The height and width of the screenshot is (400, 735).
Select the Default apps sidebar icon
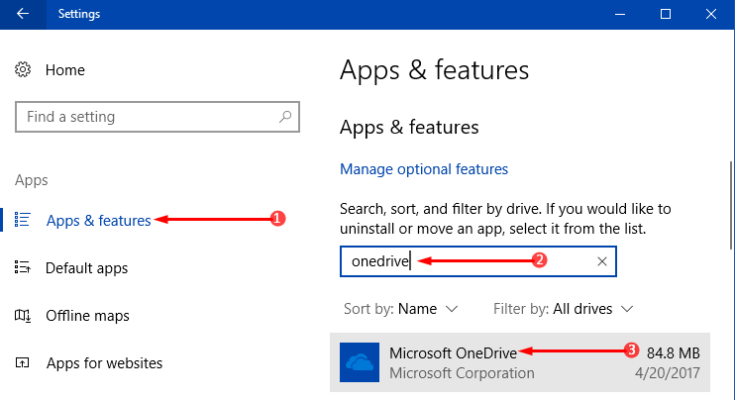(x=22, y=267)
